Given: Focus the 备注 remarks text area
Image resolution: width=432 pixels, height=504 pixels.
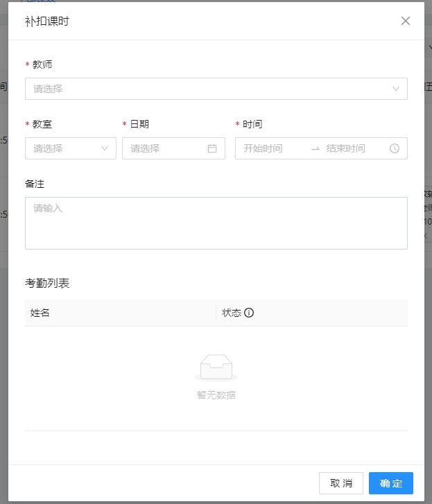Looking at the screenshot, I should tap(216, 223).
